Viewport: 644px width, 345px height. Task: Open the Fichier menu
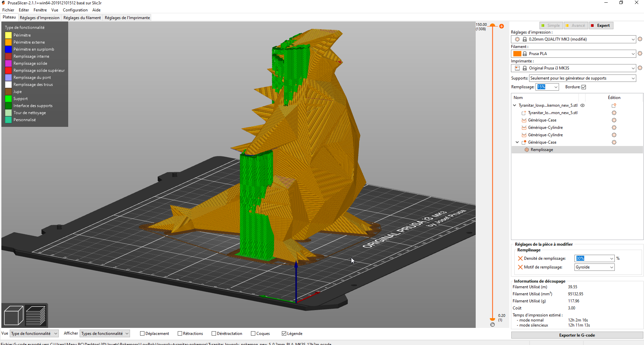pyautogui.click(x=8, y=10)
